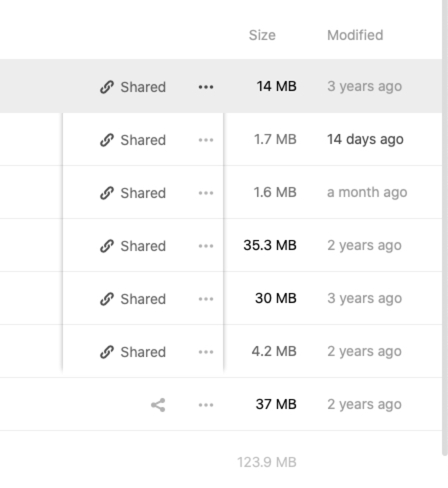Click the ellipsis icon on the 1.6 MB row
The image size is (448, 488).
coord(205,193)
